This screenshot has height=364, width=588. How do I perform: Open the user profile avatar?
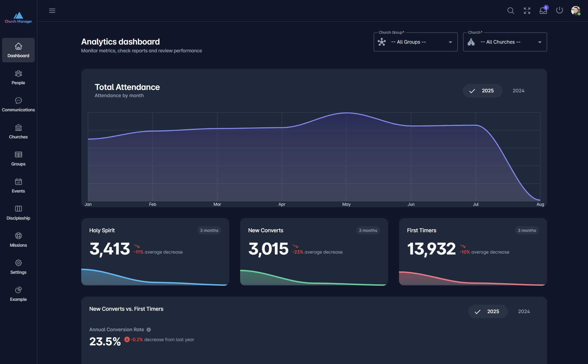tap(575, 11)
